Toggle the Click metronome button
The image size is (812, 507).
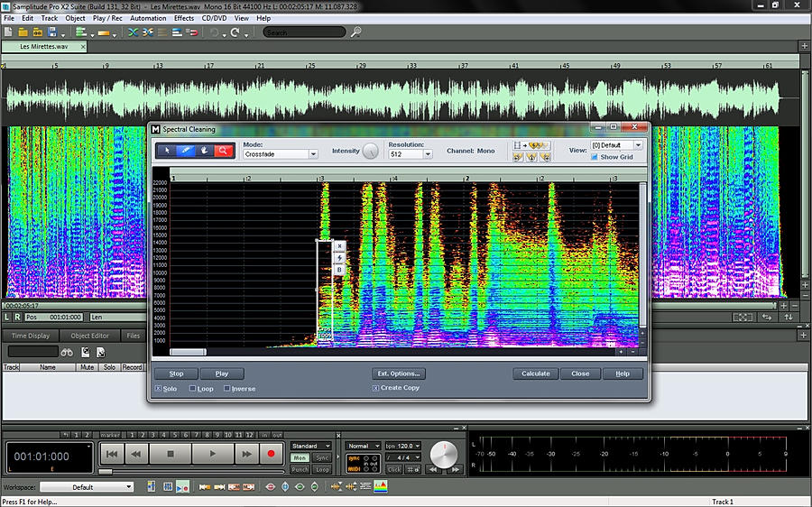click(x=394, y=469)
